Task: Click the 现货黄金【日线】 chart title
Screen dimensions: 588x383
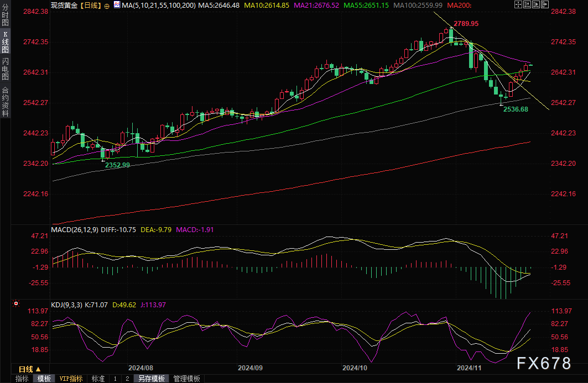Action: point(75,5)
